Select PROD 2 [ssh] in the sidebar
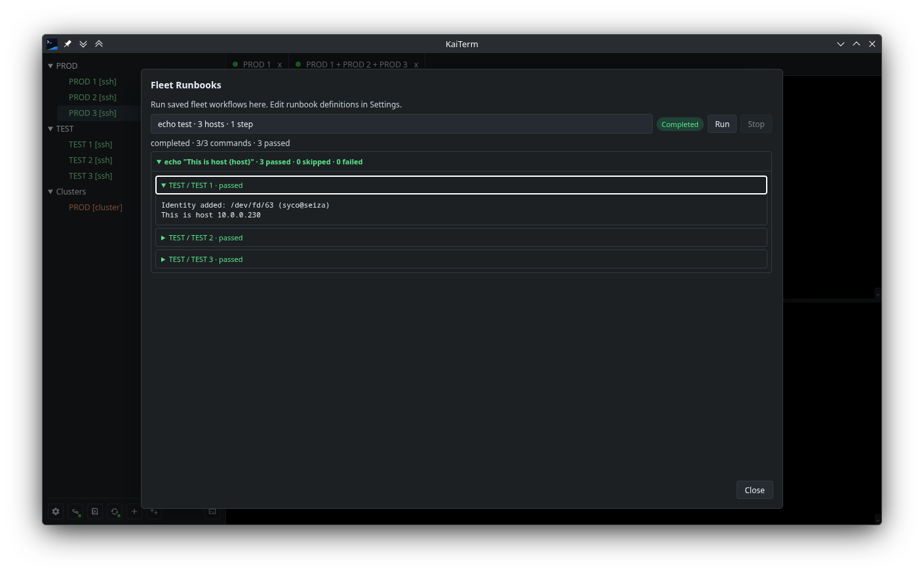This screenshot has height=575, width=924. (x=92, y=98)
